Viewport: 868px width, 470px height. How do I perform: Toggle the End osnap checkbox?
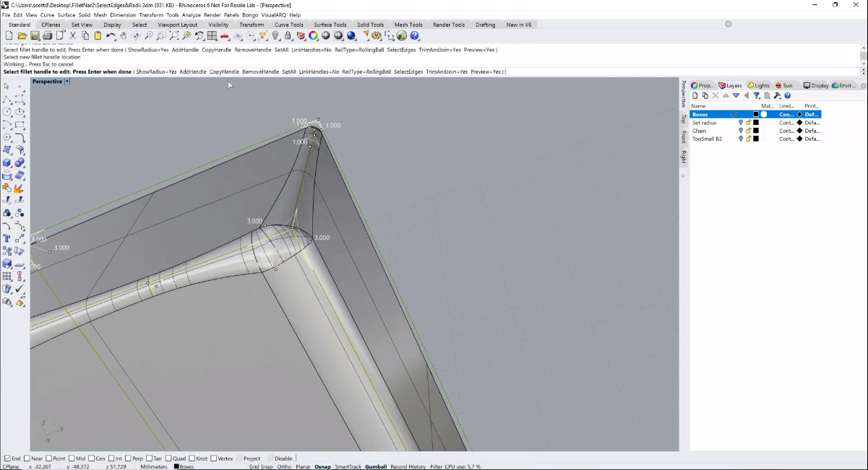pyautogui.click(x=7, y=458)
